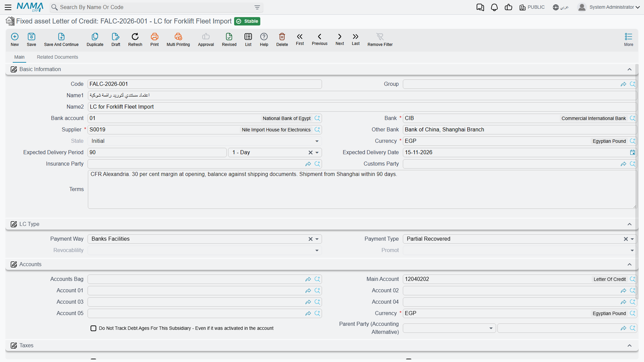Viewport: 644px width, 362px height.
Task: Open Multi Printing
Action: tap(178, 39)
